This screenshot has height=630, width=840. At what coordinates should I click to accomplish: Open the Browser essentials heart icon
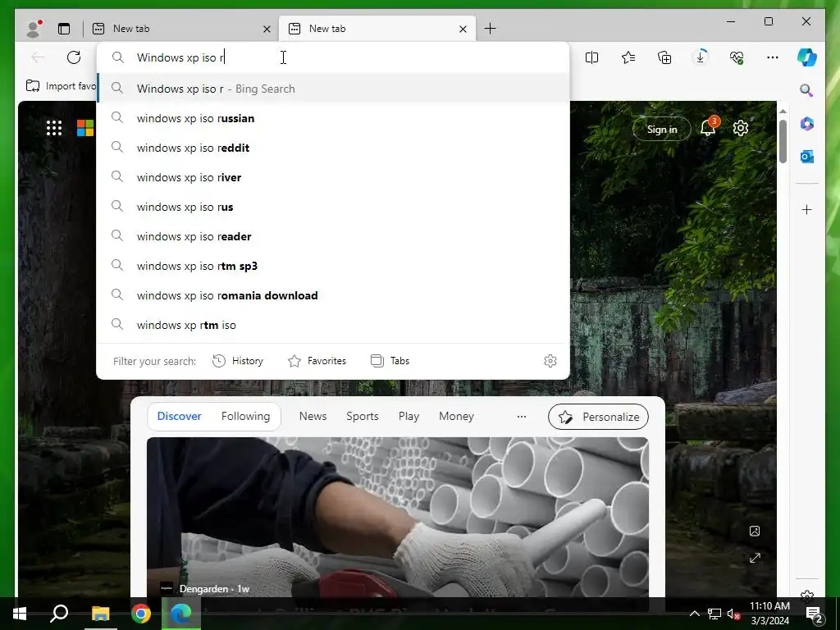[x=737, y=57]
